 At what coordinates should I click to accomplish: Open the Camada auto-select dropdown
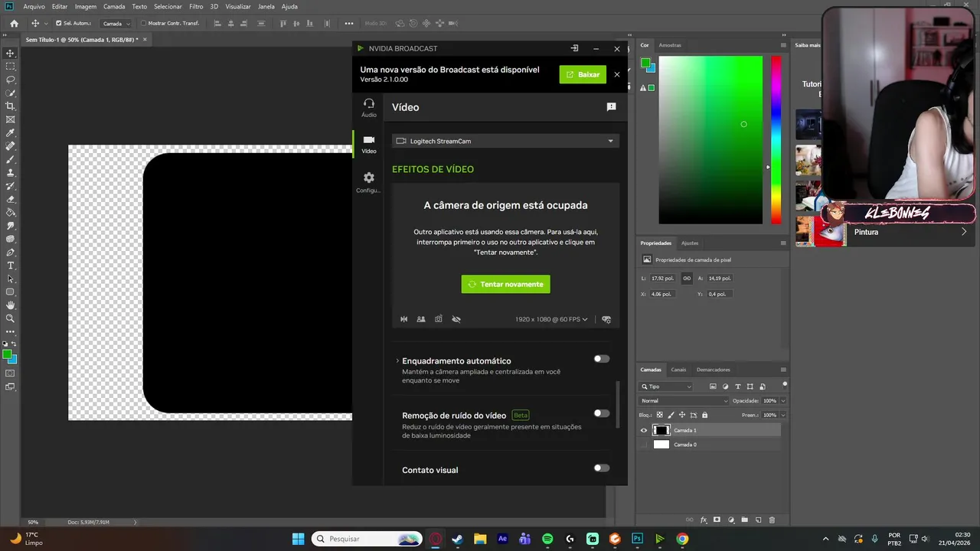pyautogui.click(x=116, y=23)
